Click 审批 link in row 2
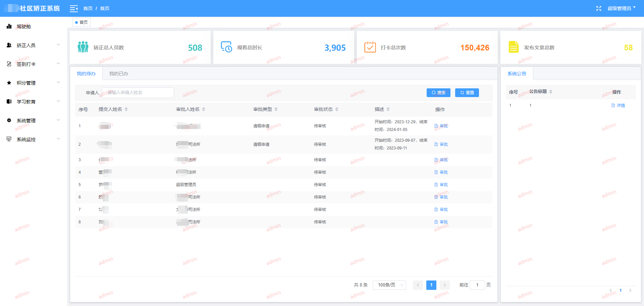644x306 pixels. (x=441, y=144)
